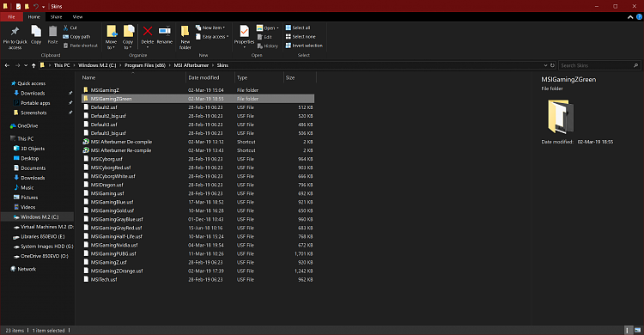Select Libraries 850EVO (E:) drive
This screenshot has height=335, width=644.
pos(43,237)
